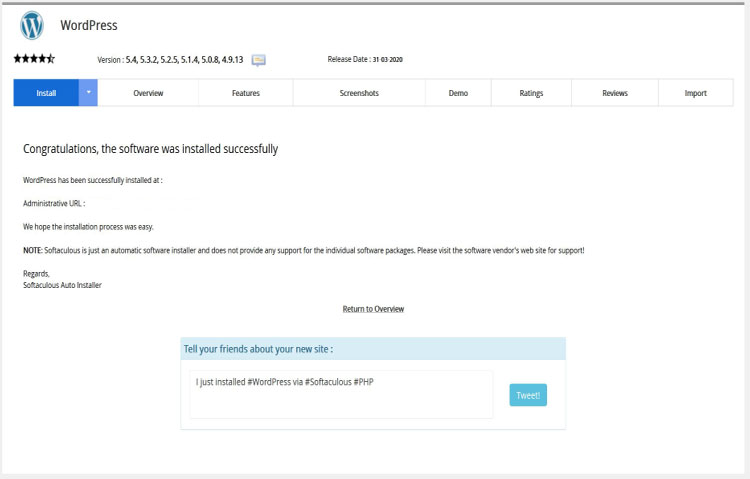750x479 pixels.
Task: Click the WordPress title text
Action: 89,25
